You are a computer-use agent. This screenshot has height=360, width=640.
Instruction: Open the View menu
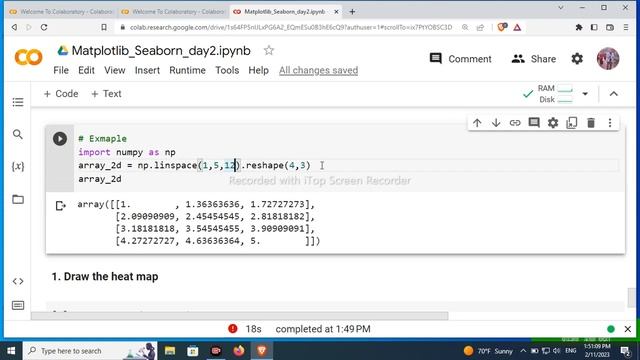click(115, 70)
